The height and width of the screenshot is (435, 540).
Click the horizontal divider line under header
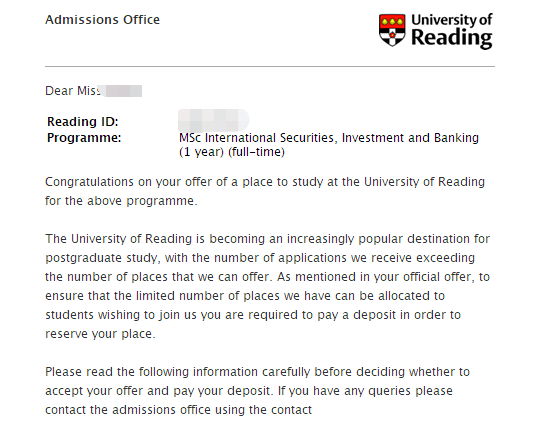(270, 66)
